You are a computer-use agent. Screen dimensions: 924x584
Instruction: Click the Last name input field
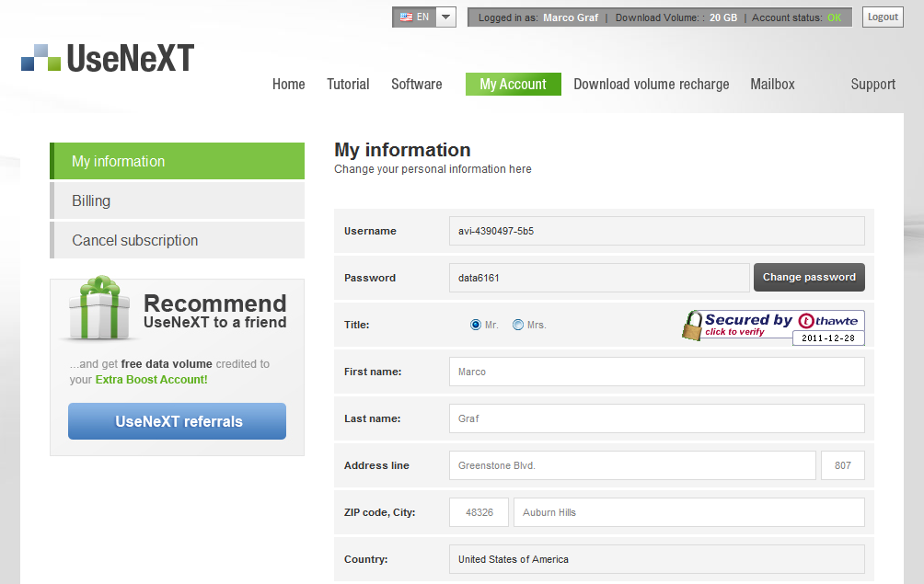[x=657, y=418]
